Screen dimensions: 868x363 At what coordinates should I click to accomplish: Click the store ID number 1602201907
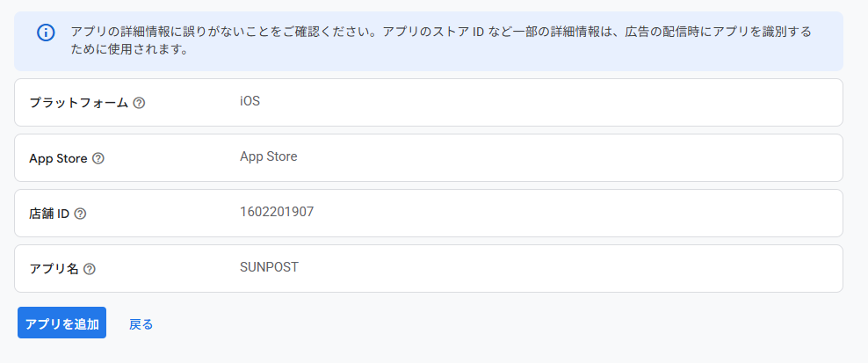tap(277, 212)
